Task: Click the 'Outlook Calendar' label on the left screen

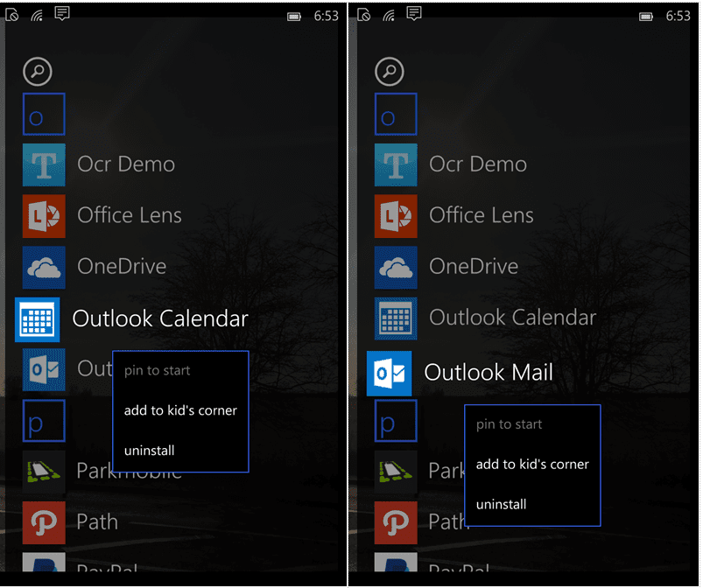Action: pyautogui.click(x=160, y=318)
